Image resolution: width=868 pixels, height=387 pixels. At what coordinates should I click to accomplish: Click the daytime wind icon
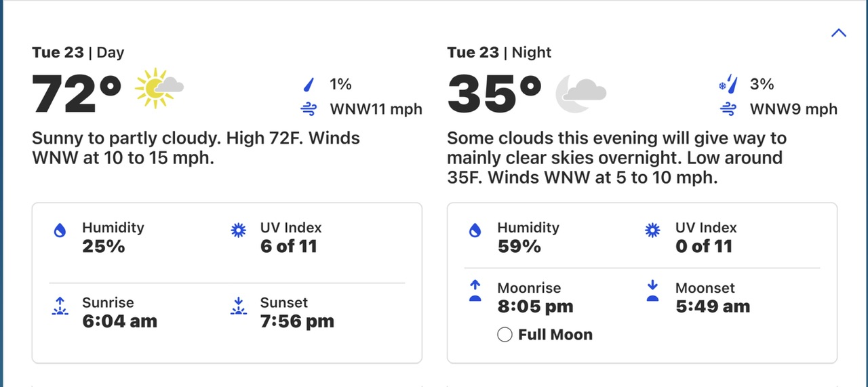309,108
